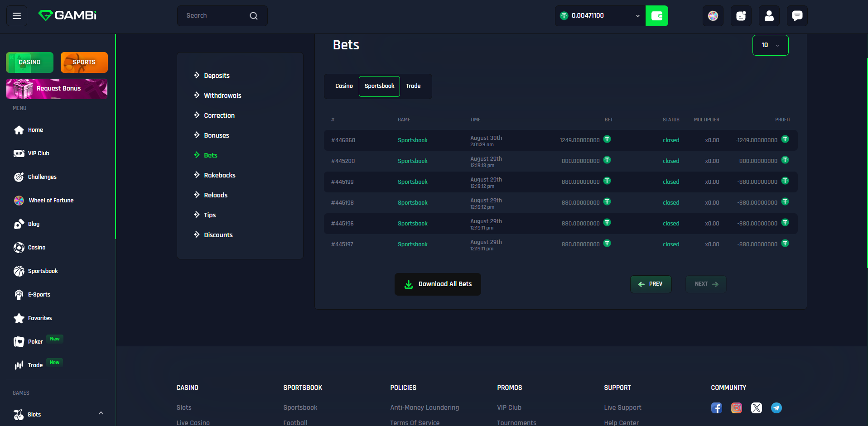Image resolution: width=868 pixels, height=426 pixels.
Task: Click bet ID #446860
Action: point(343,140)
